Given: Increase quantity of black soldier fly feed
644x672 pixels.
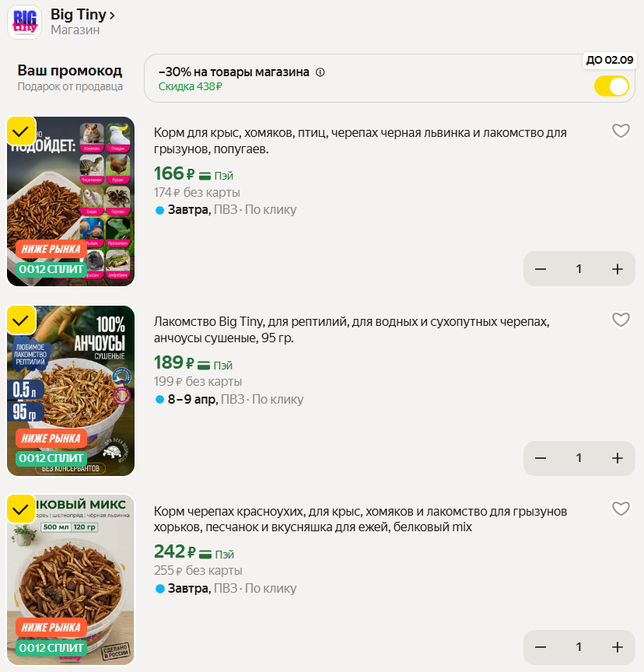Looking at the screenshot, I should click(618, 269).
